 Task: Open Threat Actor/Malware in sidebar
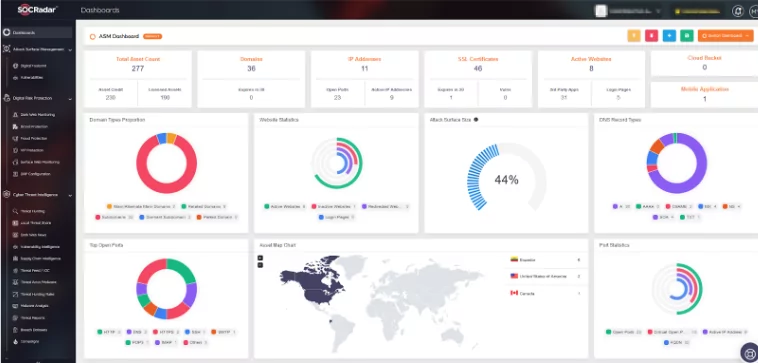click(34, 282)
